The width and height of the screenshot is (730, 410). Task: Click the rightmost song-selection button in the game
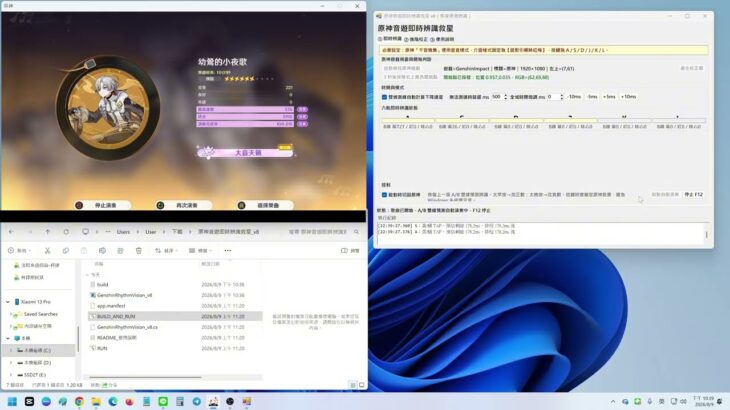[264, 205]
